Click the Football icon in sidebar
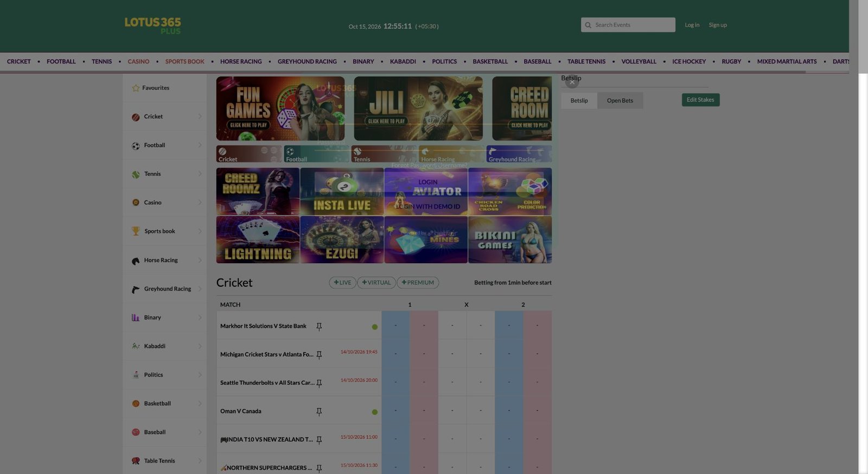 click(136, 146)
